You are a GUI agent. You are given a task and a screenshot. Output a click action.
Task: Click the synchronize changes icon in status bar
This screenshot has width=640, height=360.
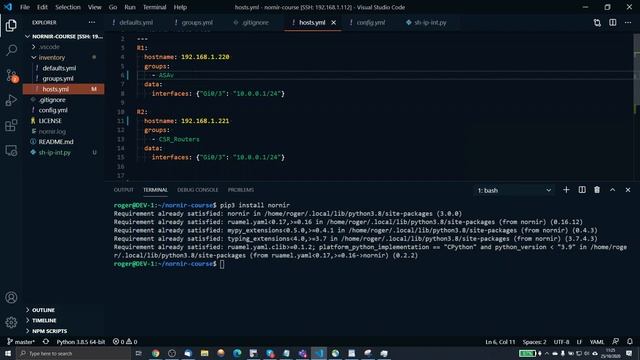pyautogui.click(x=46, y=342)
